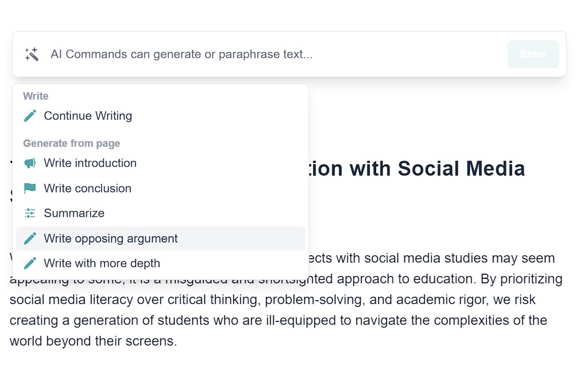The height and width of the screenshot is (375, 588).
Task: Select Write opposing argument
Action: pyautogui.click(x=161, y=238)
